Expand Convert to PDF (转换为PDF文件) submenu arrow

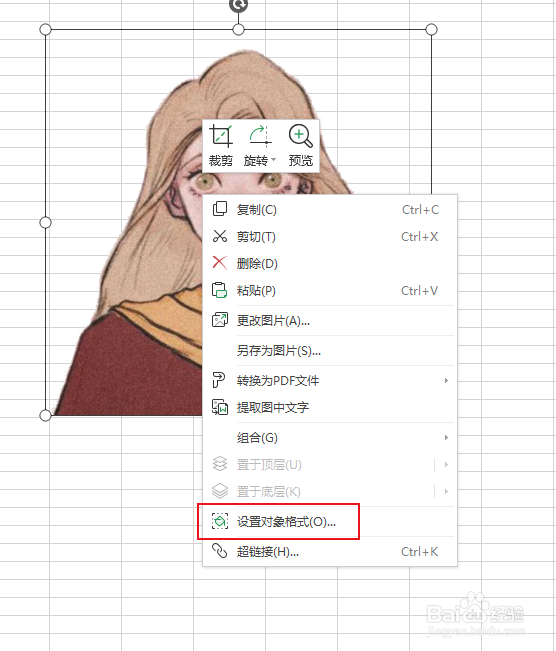[x=446, y=380]
